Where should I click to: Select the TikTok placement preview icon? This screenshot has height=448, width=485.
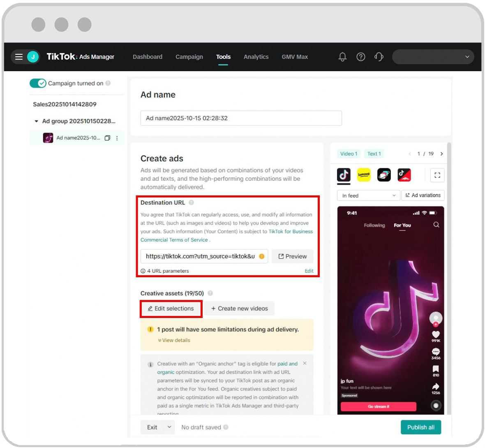coord(344,175)
